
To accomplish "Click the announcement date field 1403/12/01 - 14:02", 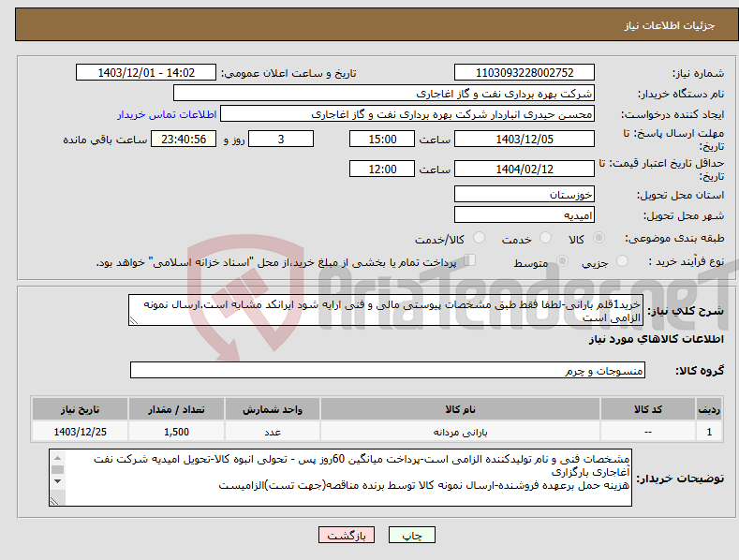I will point(145,73).
